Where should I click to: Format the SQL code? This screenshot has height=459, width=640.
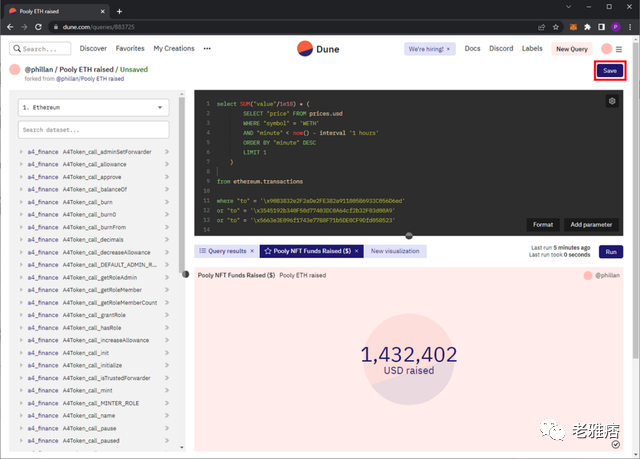[543, 225]
